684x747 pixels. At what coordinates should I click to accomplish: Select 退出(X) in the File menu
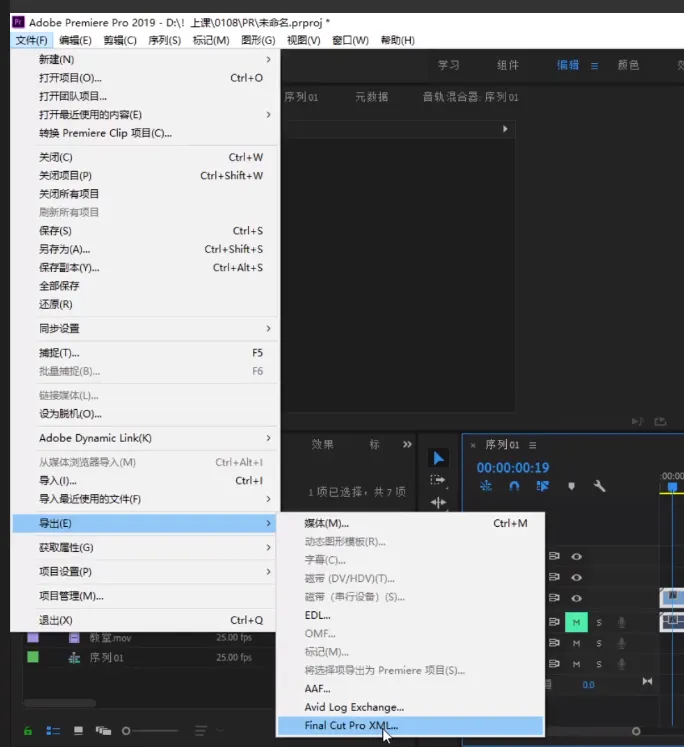click(x=144, y=620)
